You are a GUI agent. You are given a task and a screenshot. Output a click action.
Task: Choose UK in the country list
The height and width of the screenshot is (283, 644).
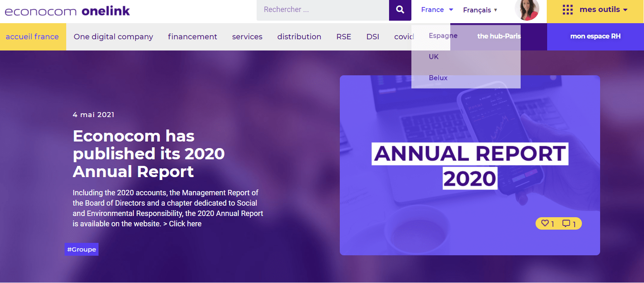(433, 57)
